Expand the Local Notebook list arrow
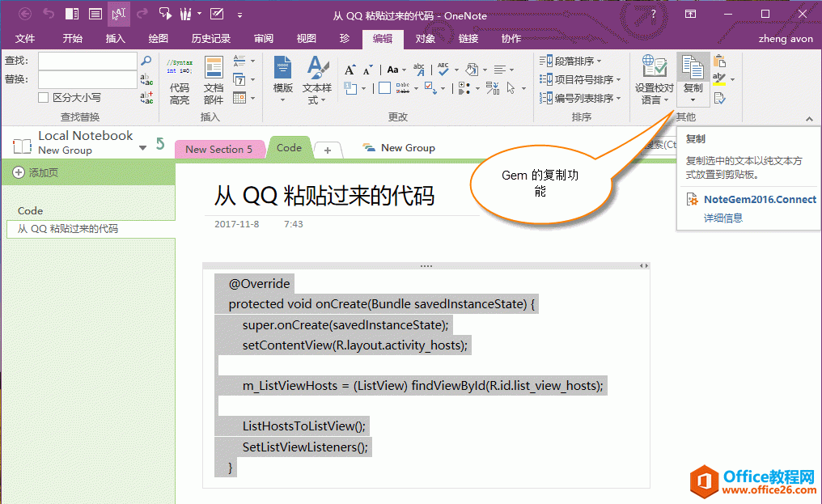822x504 pixels. (142, 147)
